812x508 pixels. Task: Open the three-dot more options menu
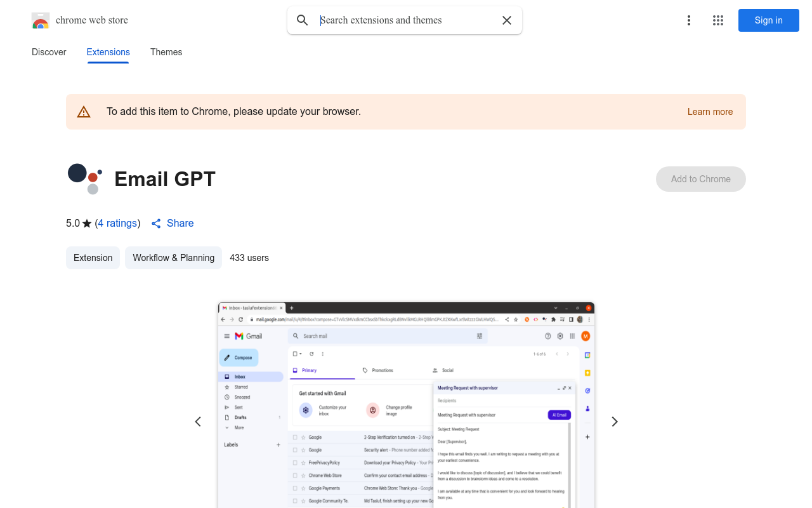689,20
